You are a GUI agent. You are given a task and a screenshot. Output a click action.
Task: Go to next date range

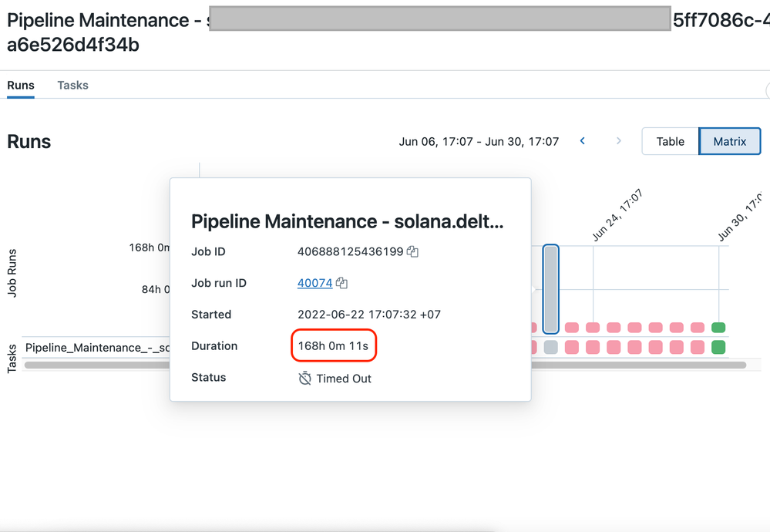pyautogui.click(x=618, y=141)
